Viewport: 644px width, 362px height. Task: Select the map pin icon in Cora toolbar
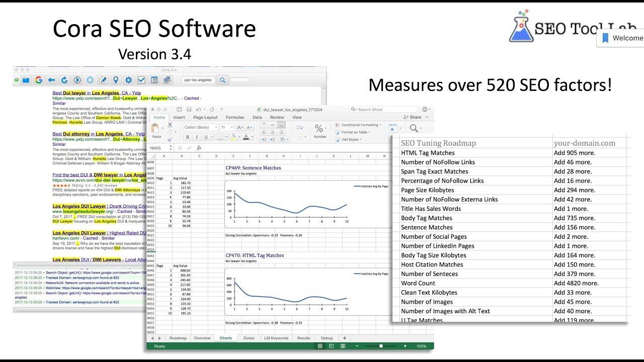point(116,79)
